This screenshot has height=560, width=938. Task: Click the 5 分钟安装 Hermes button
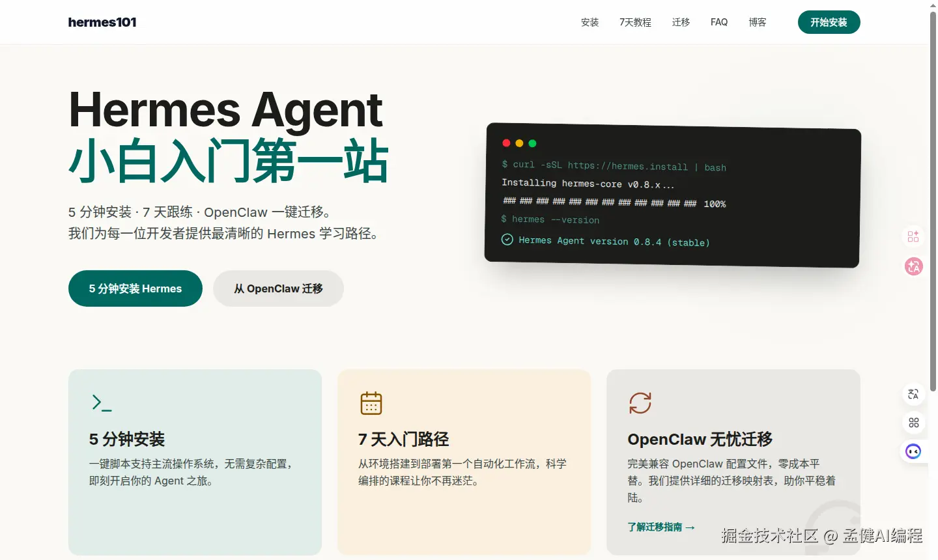135,288
